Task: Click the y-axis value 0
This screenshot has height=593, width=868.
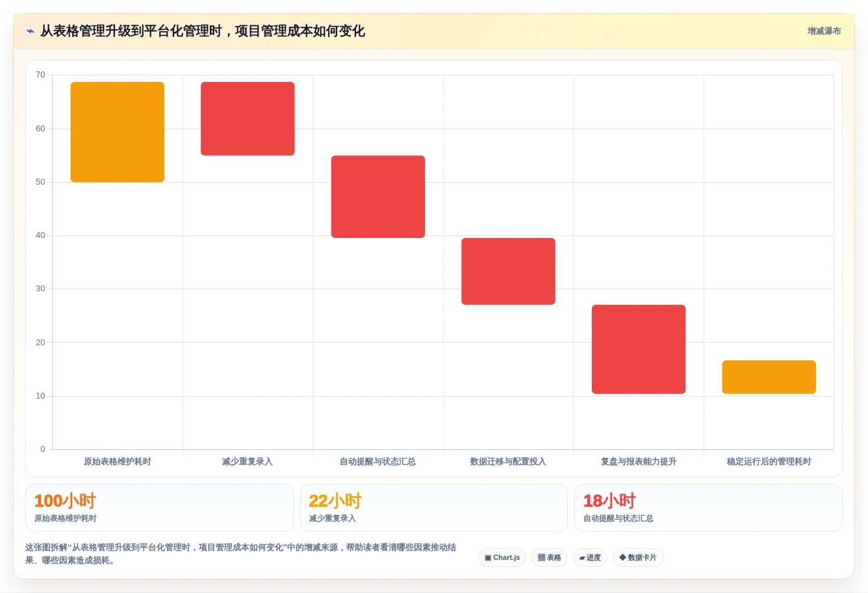Action: pos(43,449)
